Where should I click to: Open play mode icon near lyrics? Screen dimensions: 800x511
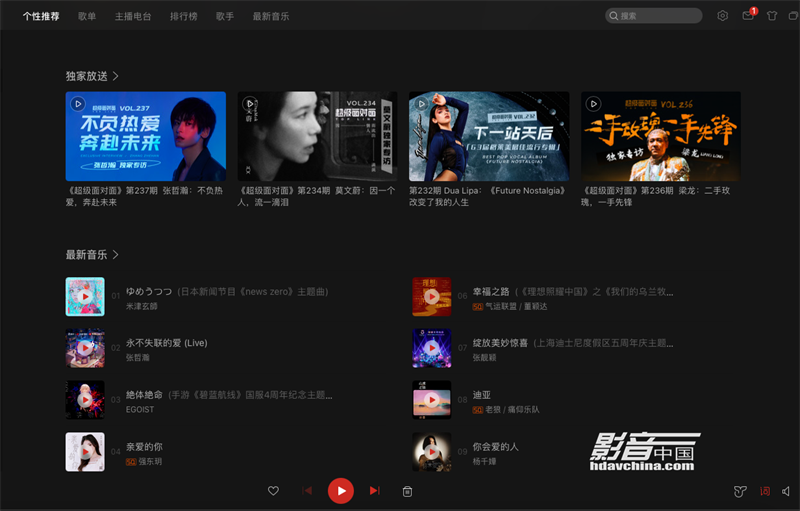click(740, 492)
